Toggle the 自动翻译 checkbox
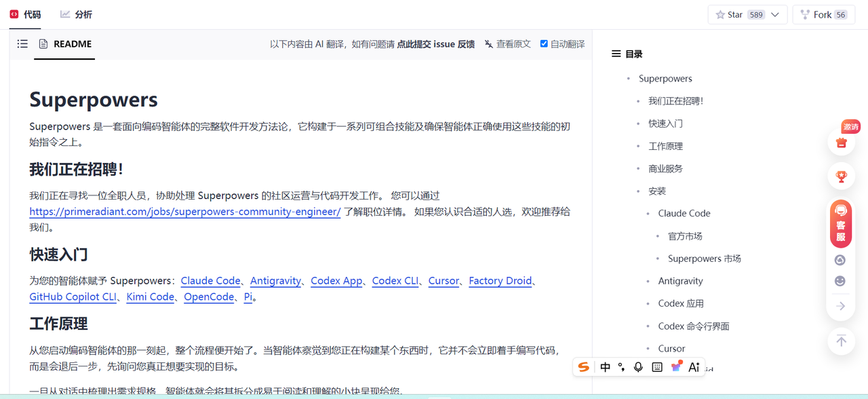 [x=544, y=43]
